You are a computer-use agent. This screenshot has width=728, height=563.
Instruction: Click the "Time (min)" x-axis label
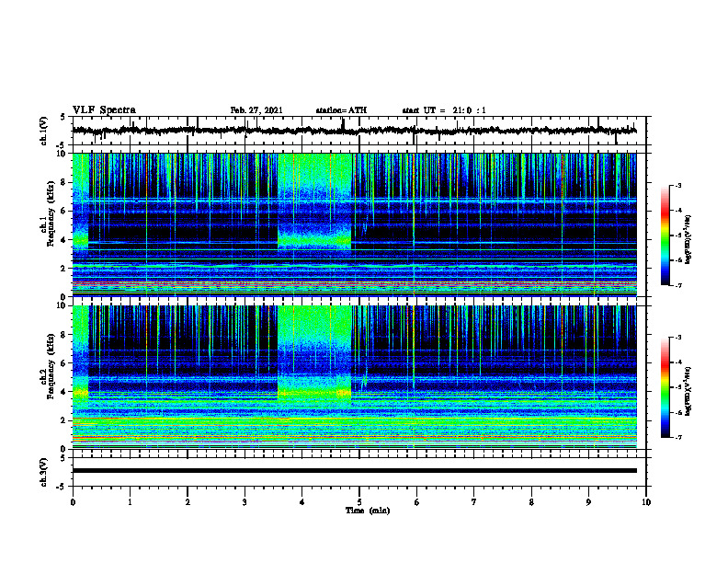coord(368,511)
